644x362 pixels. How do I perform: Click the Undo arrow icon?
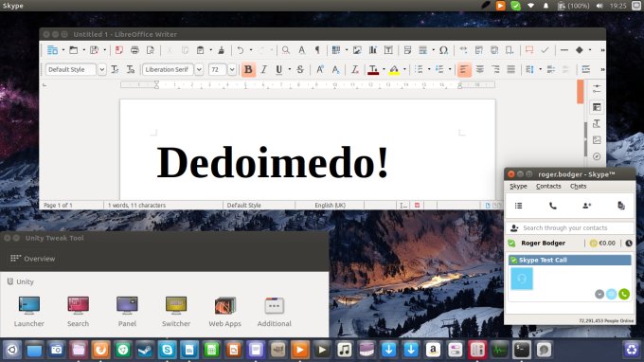241,50
